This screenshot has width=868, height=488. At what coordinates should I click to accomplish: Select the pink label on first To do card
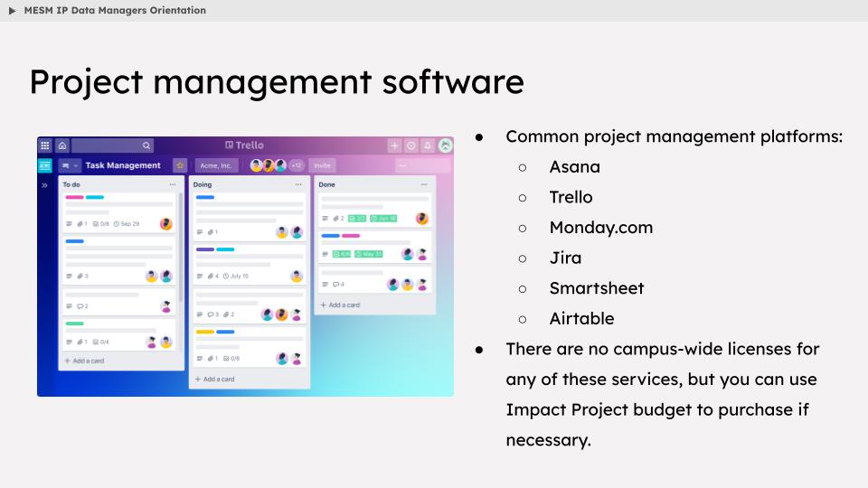click(75, 197)
